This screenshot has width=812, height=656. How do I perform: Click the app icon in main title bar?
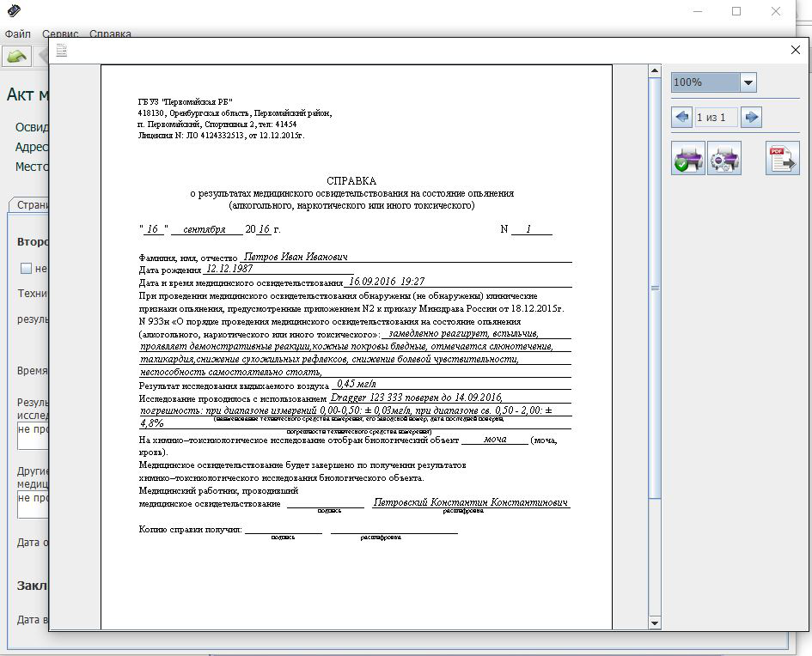(x=13, y=11)
